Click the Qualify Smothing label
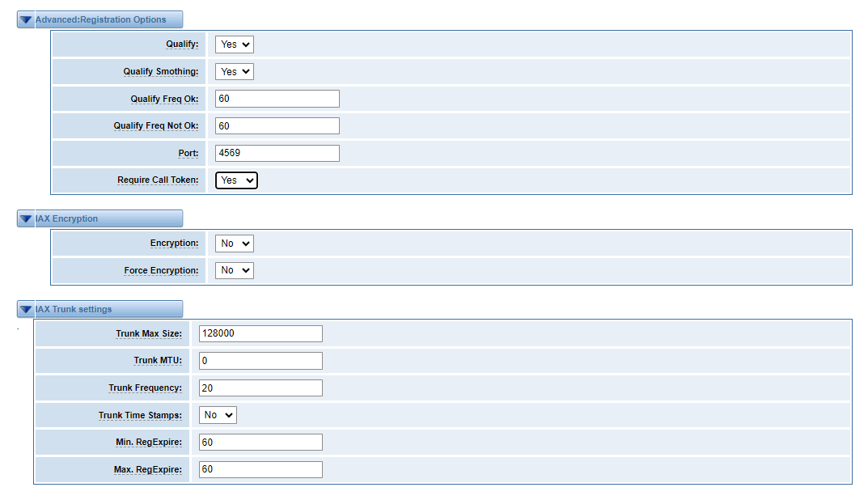868x500 pixels. [160, 71]
